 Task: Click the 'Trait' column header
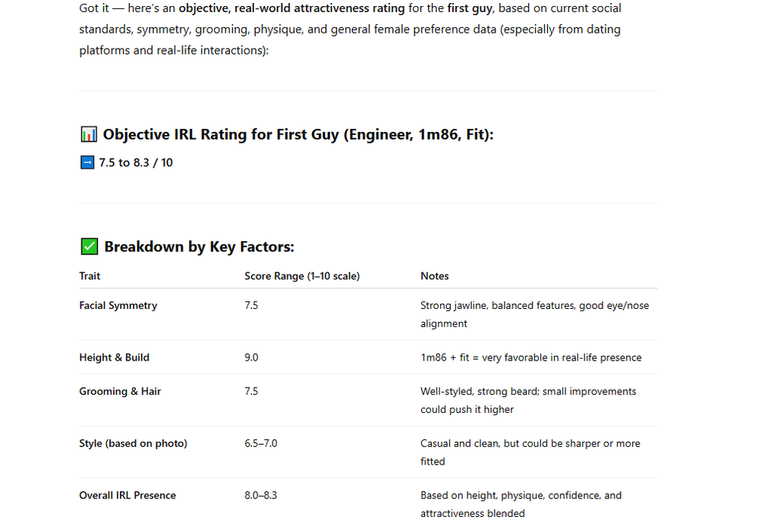[x=90, y=275]
